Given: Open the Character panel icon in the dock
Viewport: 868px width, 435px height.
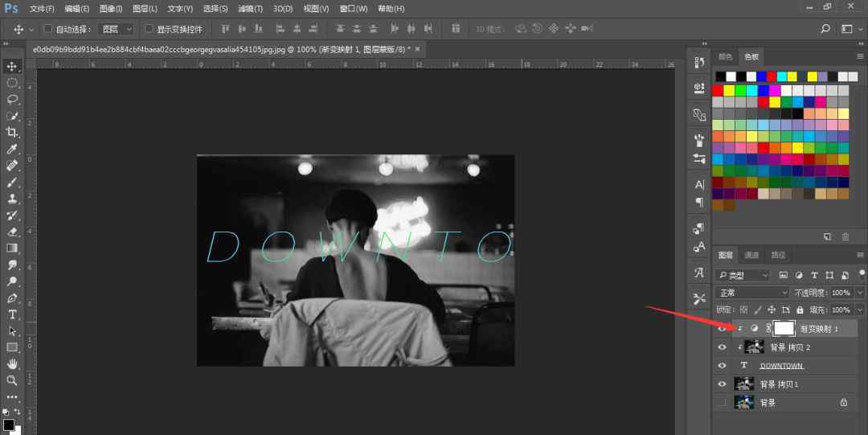Looking at the screenshot, I should point(699,184).
